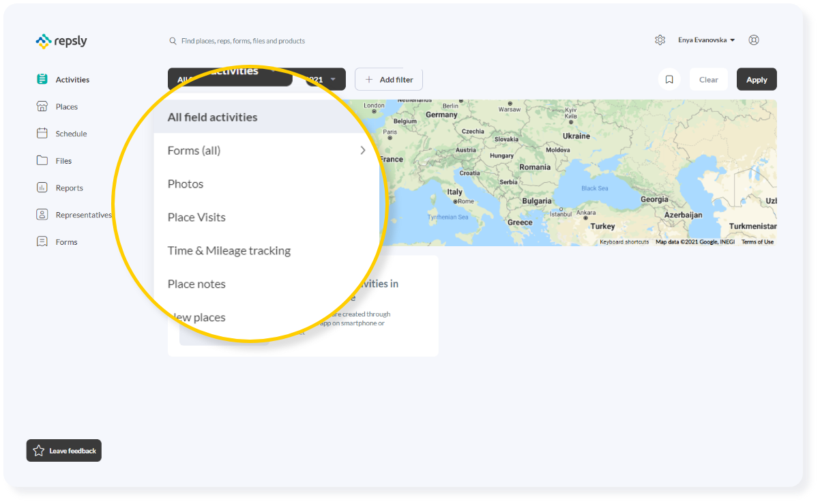Click Romania label on map
The width and height of the screenshot is (820, 504).
point(535,167)
